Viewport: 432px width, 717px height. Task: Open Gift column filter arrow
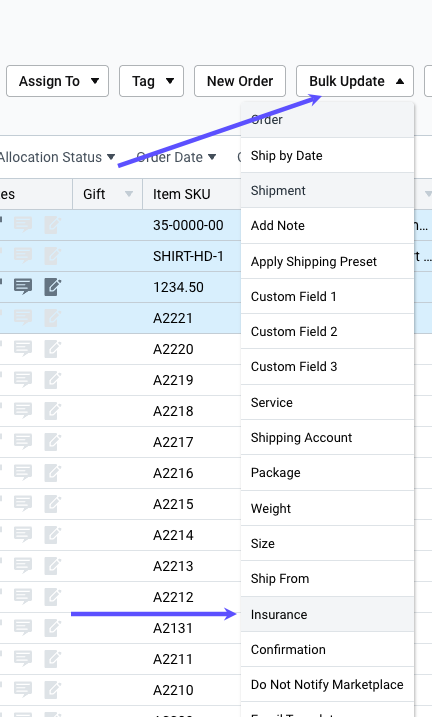tap(129, 194)
